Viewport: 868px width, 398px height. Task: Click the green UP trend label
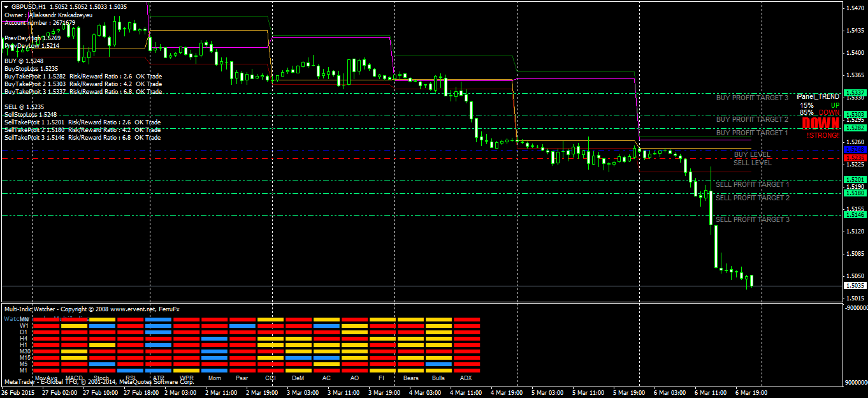click(835, 105)
